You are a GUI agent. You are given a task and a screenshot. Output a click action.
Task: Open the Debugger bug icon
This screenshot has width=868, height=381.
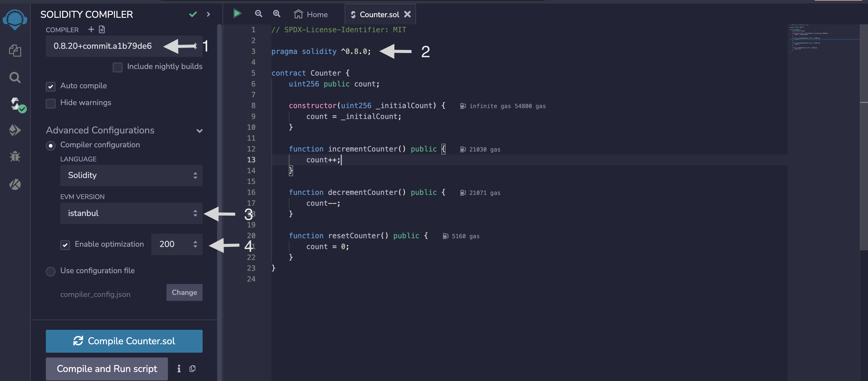(15, 157)
